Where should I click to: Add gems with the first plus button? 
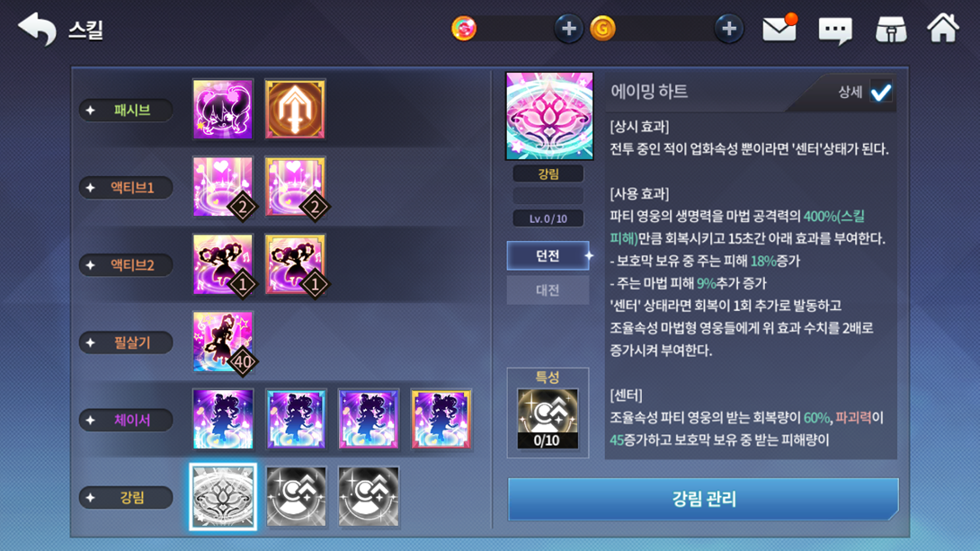[568, 29]
